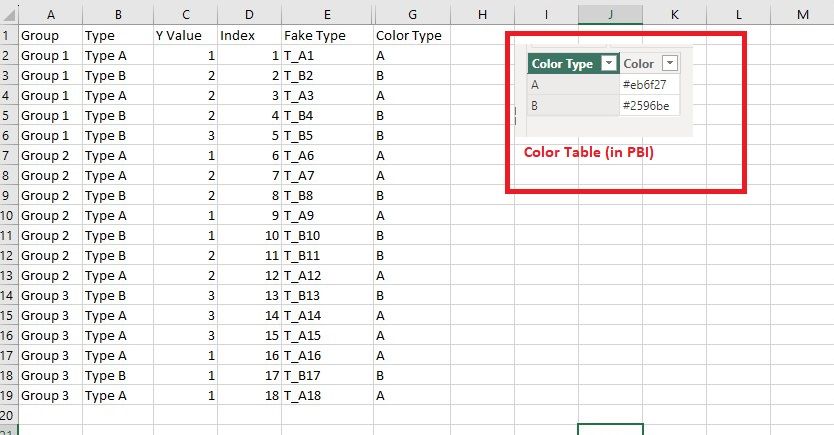Select cell containing T_A3
The image size is (834, 435).
pos(327,96)
